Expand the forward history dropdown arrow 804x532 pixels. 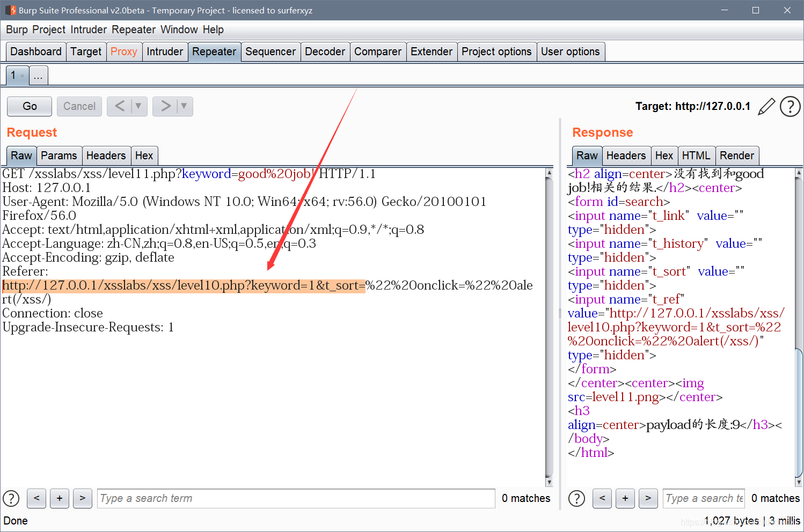click(185, 106)
